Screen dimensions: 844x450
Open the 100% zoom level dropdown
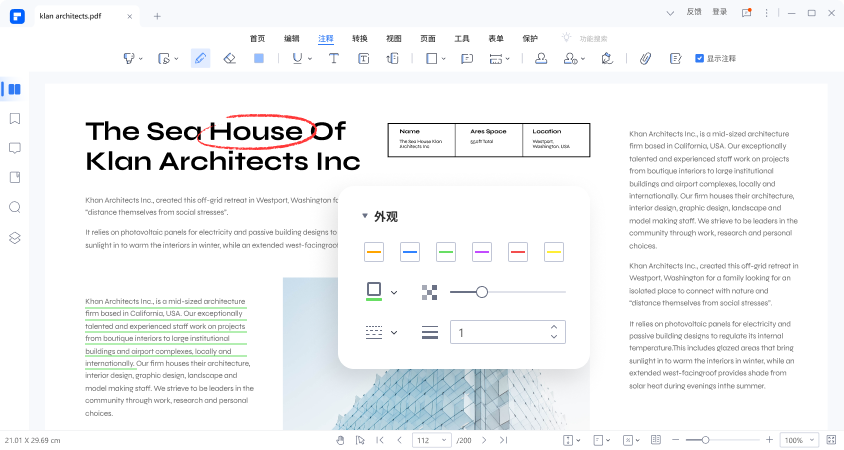[x=797, y=440]
